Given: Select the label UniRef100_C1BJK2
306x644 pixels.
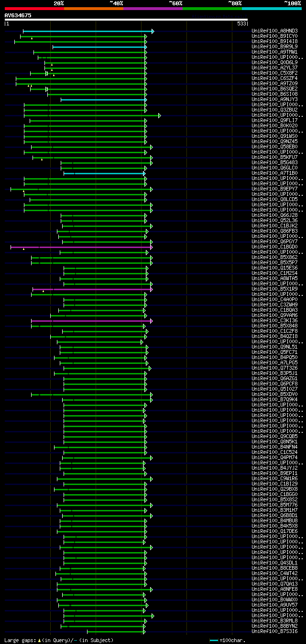Looking at the screenshot, I should click(274, 226).
